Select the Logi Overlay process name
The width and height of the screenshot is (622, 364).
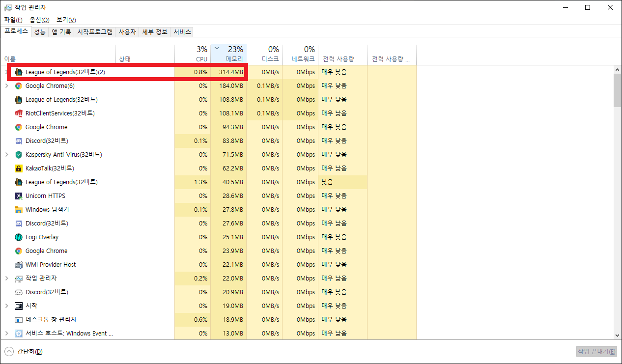(x=42, y=237)
